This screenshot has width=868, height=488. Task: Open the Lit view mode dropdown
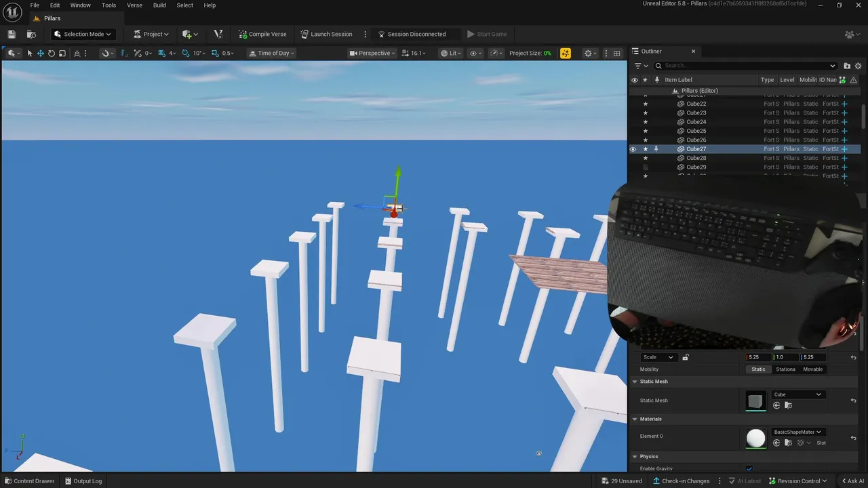pos(451,53)
